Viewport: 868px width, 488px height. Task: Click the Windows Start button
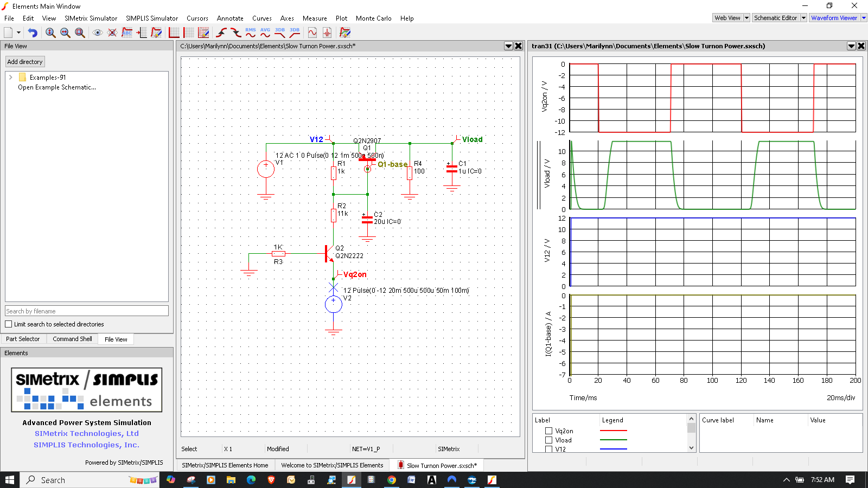pos(9,480)
